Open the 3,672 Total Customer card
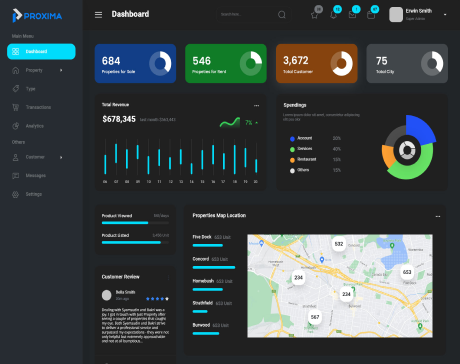 coord(317,63)
